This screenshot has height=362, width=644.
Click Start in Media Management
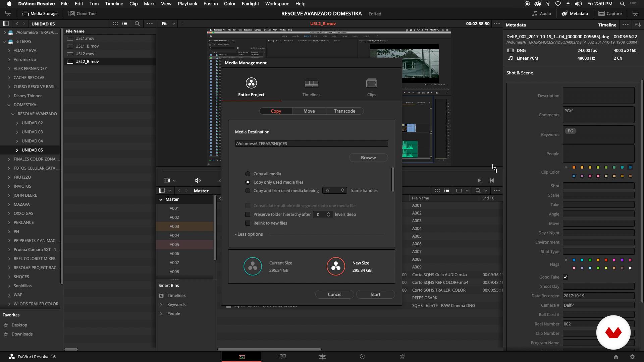375,294
